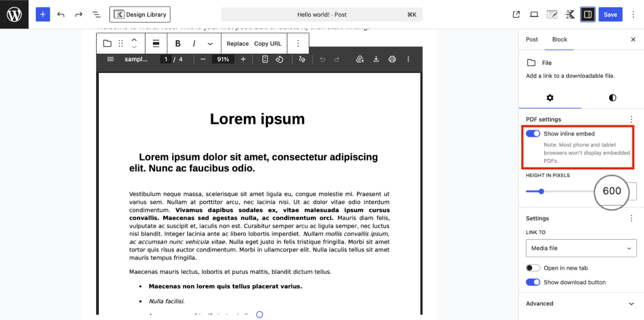
Task: Fit PDF to page
Action: 265,59
